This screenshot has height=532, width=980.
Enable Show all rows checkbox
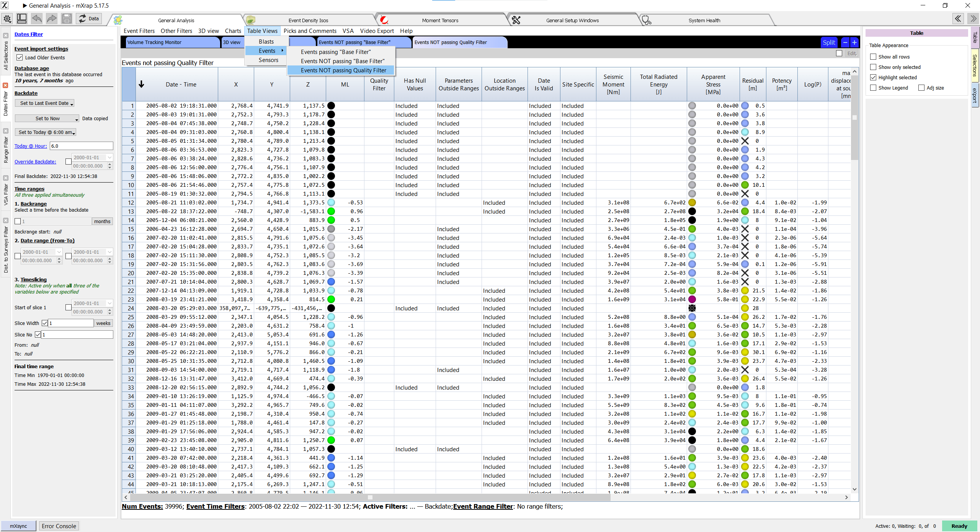873,57
